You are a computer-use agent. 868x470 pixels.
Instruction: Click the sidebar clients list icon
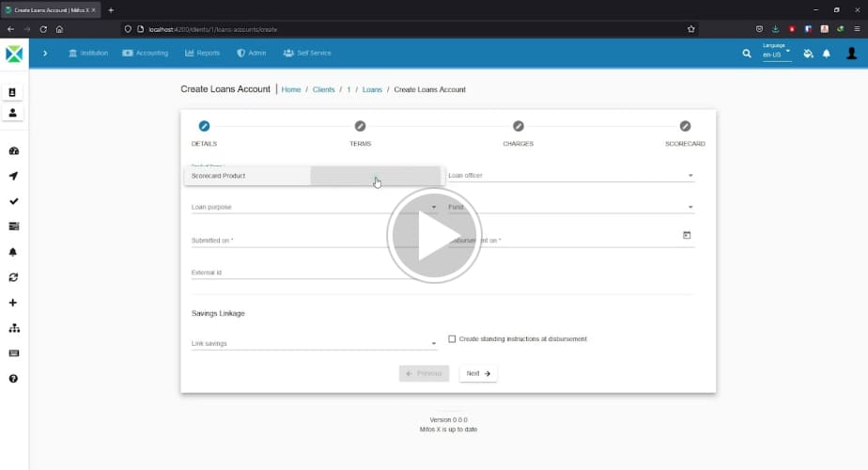[12, 92]
